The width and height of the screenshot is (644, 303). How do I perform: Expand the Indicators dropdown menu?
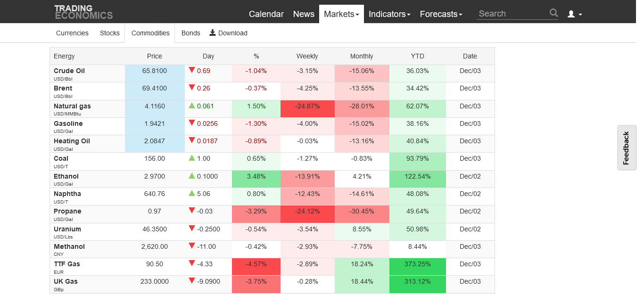pos(389,14)
